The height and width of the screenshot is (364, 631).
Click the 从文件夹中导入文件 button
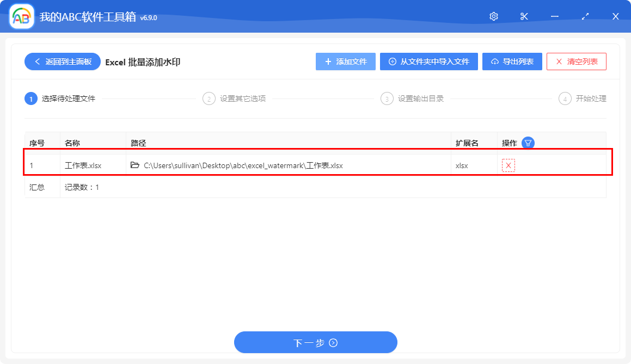pos(428,61)
